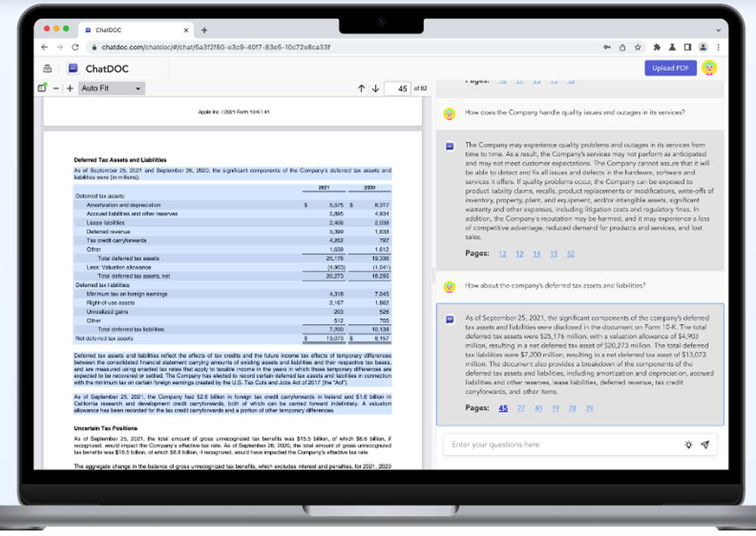The image size is (756, 536).
Task: Click the question about quality issues and outages
Action: pos(575,113)
